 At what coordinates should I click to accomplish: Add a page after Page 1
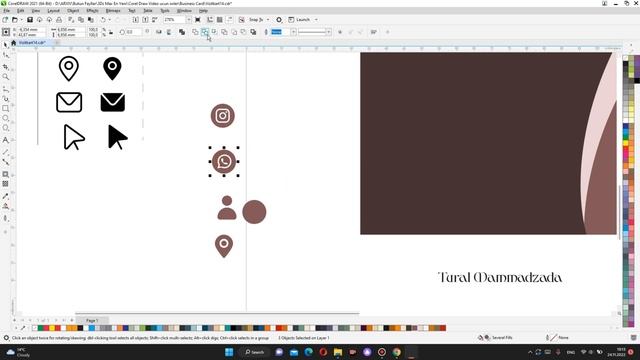pyautogui.click(x=71, y=320)
